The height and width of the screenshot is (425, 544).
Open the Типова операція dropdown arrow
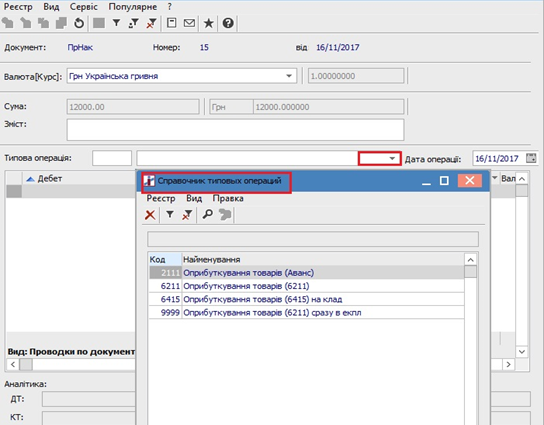(392, 159)
